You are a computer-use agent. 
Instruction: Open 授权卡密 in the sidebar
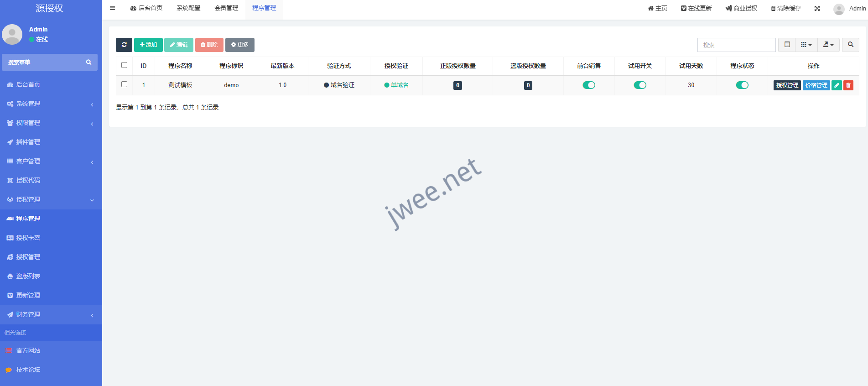tap(51, 238)
